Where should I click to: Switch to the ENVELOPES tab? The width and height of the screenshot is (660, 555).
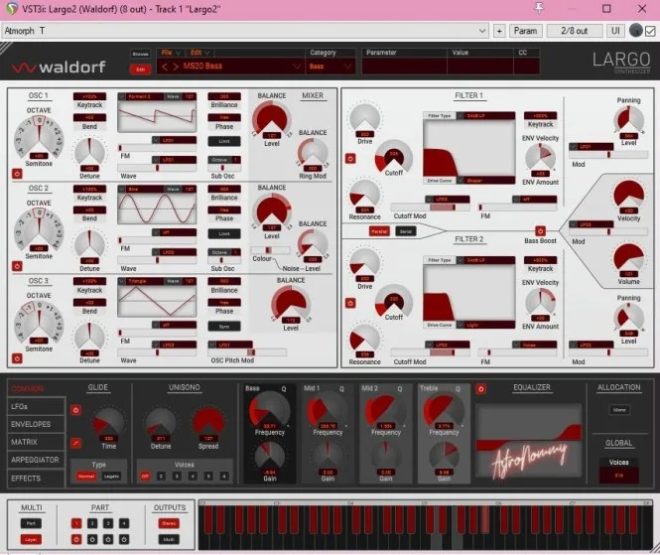click(36, 424)
